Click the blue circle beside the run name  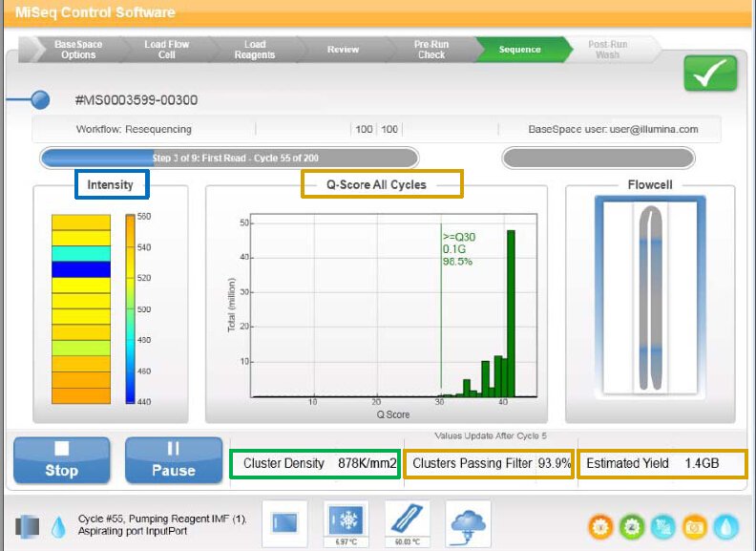pos(40,100)
